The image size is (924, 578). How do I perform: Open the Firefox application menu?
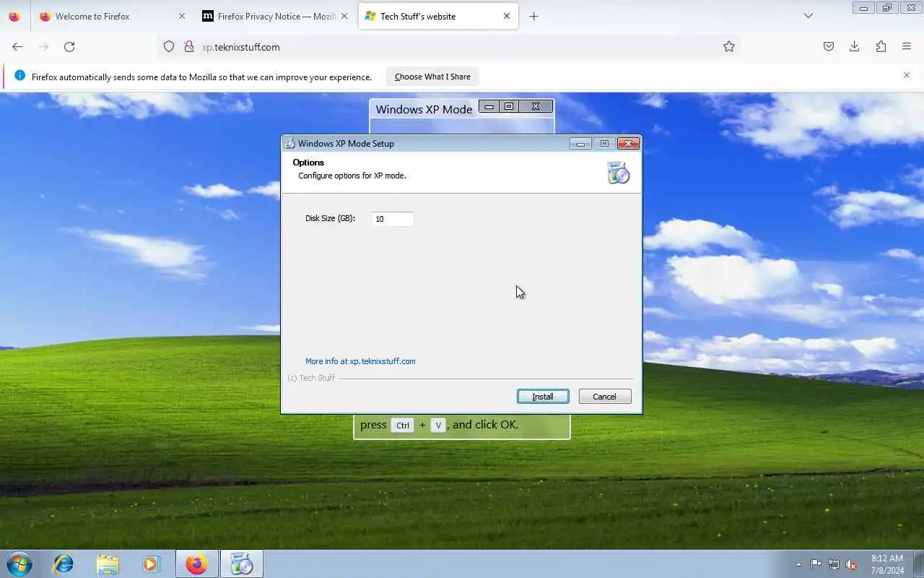pos(907,46)
